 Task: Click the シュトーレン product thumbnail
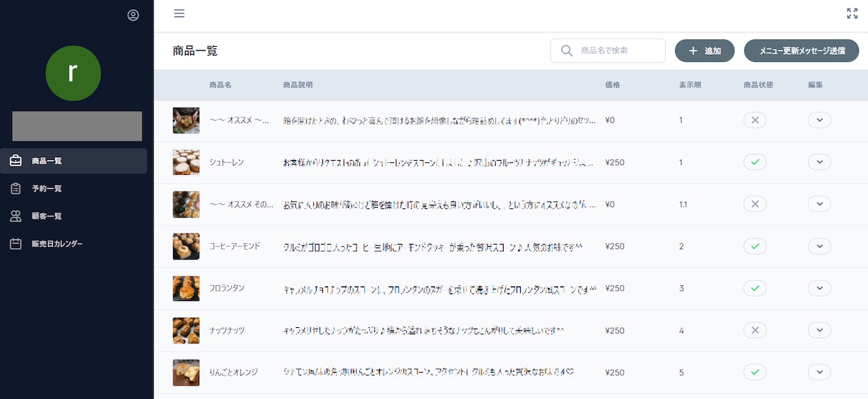coord(186,162)
